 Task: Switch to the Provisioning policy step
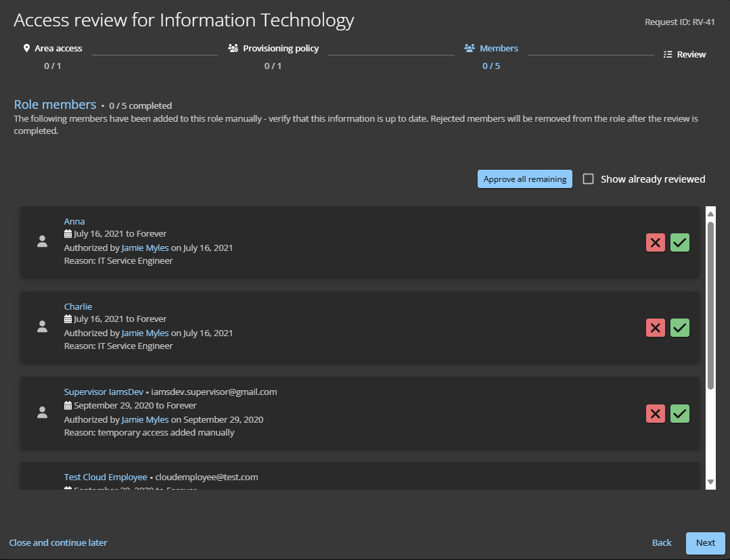tap(280, 49)
